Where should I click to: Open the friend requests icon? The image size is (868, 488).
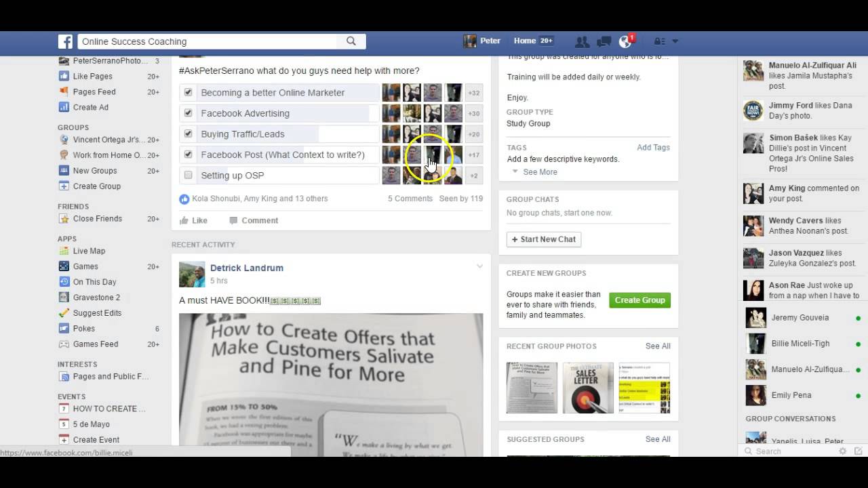[x=582, y=41]
